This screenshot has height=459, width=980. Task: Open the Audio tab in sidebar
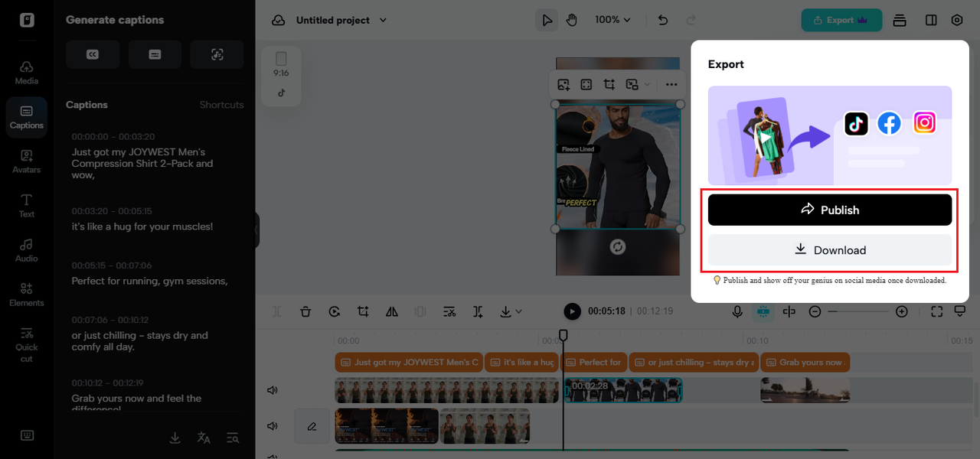(27, 250)
